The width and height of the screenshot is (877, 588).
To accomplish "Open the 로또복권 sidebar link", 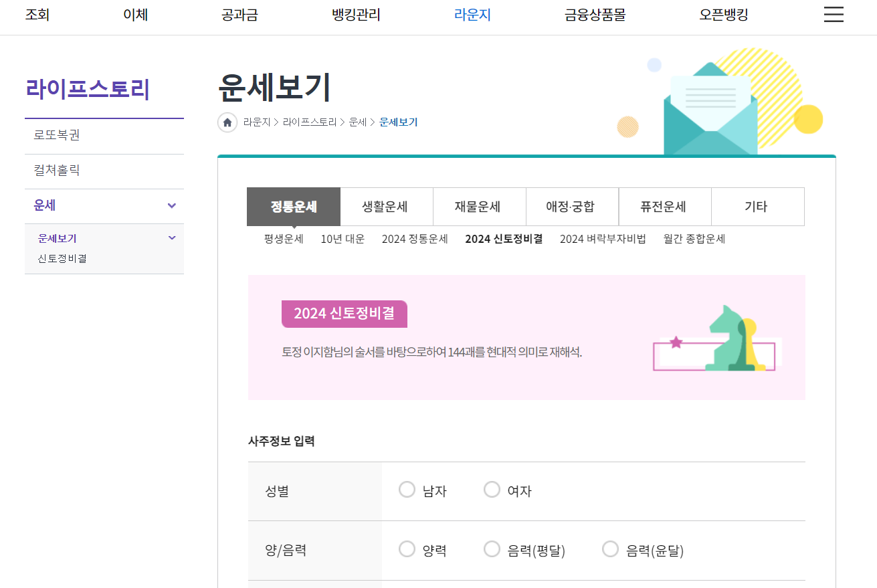I will (x=57, y=136).
